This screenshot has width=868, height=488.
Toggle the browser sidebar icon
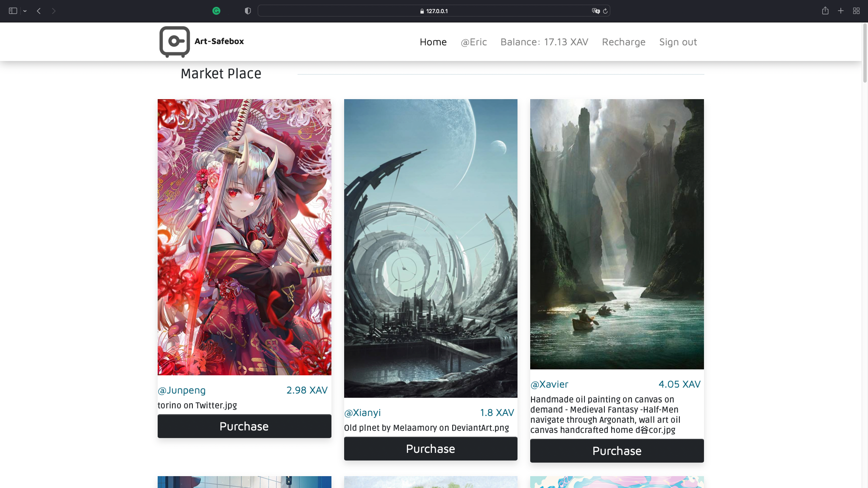[13, 11]
